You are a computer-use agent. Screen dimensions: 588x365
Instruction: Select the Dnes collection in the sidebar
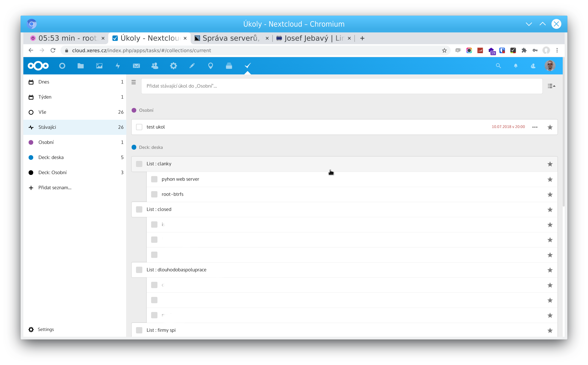(x=44, y=82)
